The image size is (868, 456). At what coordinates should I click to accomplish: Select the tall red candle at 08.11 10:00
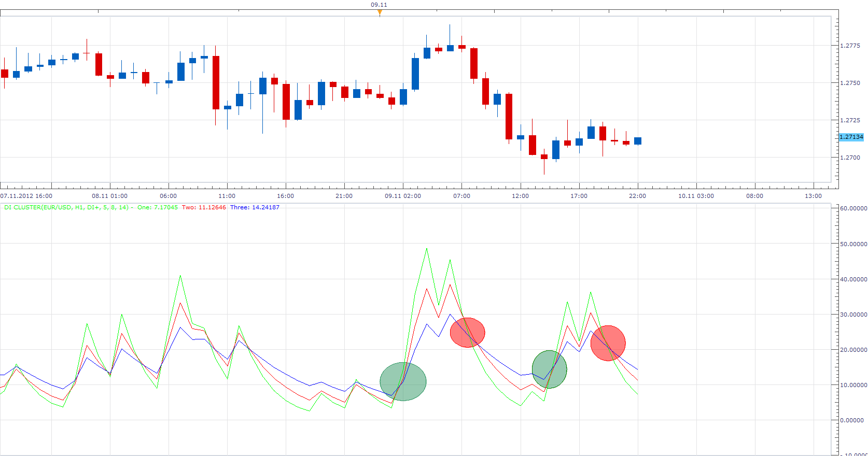coord(216,83)
